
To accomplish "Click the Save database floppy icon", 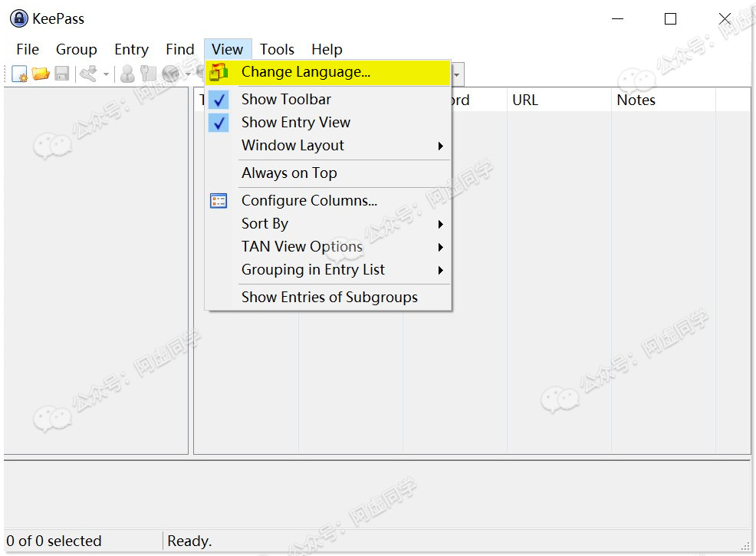I will [61, 74].
